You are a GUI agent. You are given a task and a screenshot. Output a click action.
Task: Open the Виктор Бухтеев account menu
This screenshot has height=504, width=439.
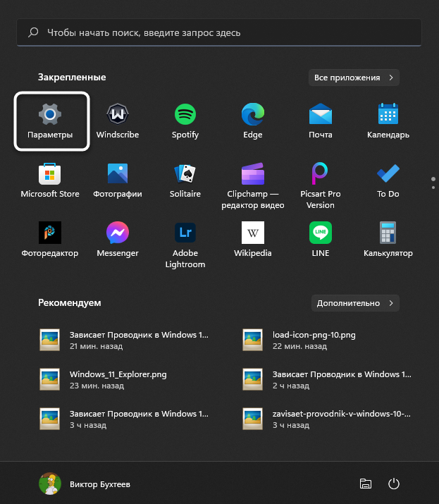(85, 484)
